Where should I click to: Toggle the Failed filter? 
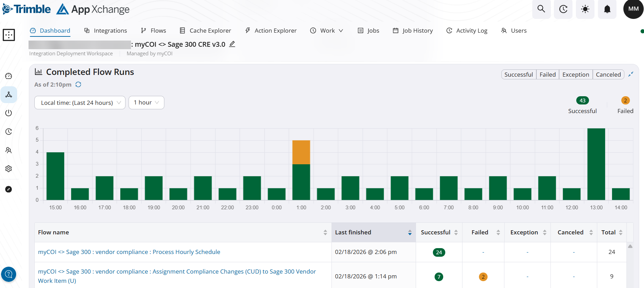(x=547, y=75)
